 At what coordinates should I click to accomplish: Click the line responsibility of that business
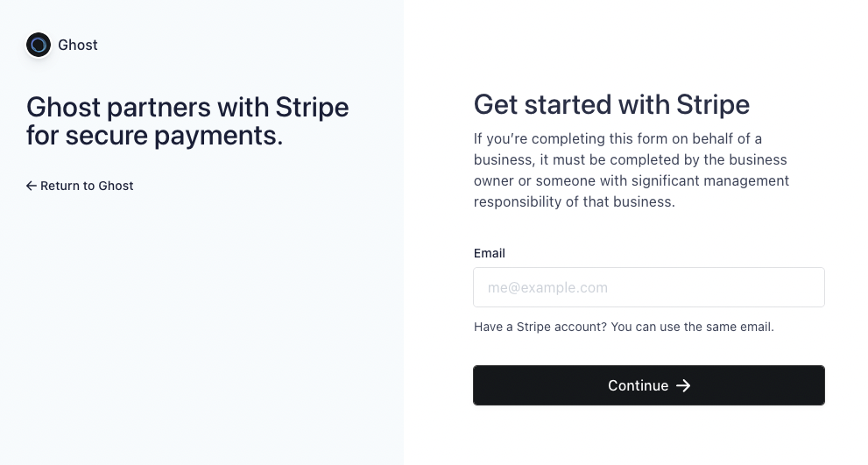[x=575, y=201]
